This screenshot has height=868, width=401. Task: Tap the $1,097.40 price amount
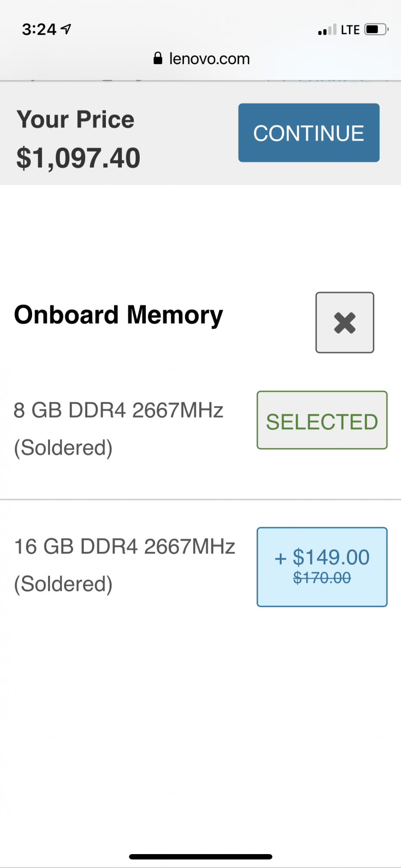[79, 158]
